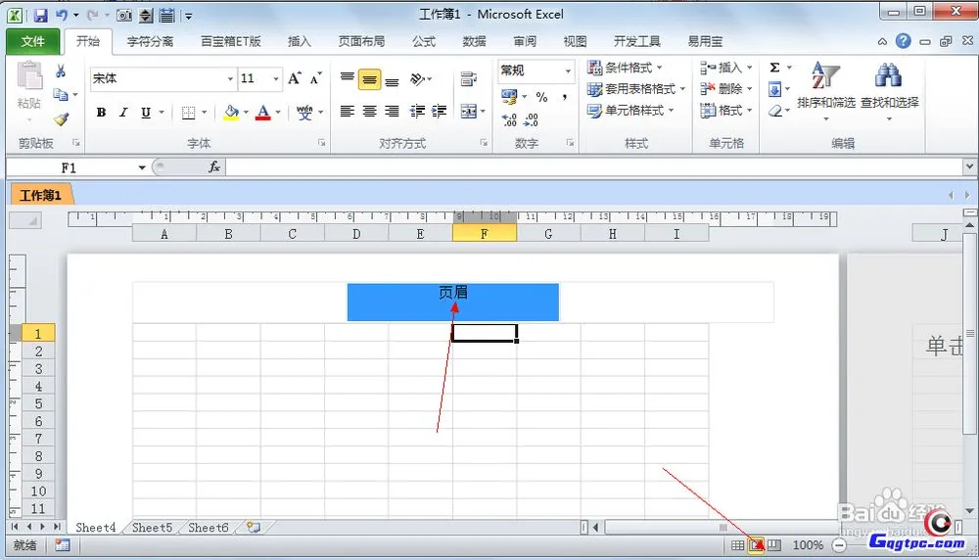
Task: Click the Insert Function fx icon
Action: click(214, 167)
